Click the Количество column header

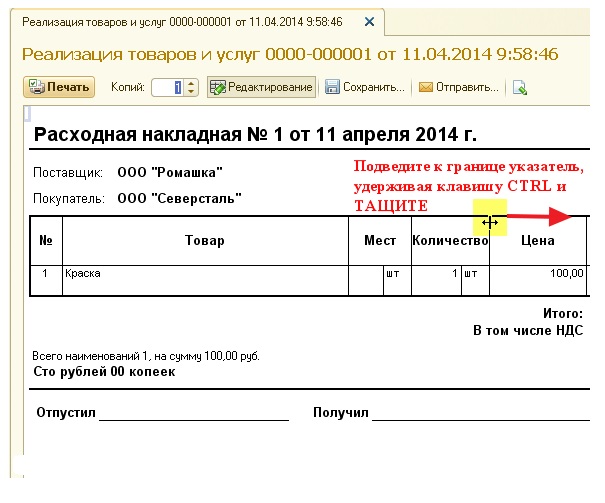(x=450, y=240)
